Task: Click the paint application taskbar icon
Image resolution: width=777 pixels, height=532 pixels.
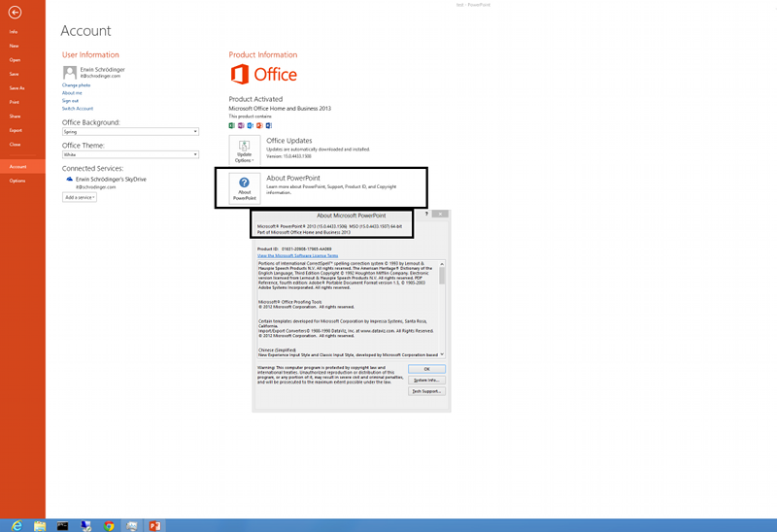Action: (x=132, y=525)
